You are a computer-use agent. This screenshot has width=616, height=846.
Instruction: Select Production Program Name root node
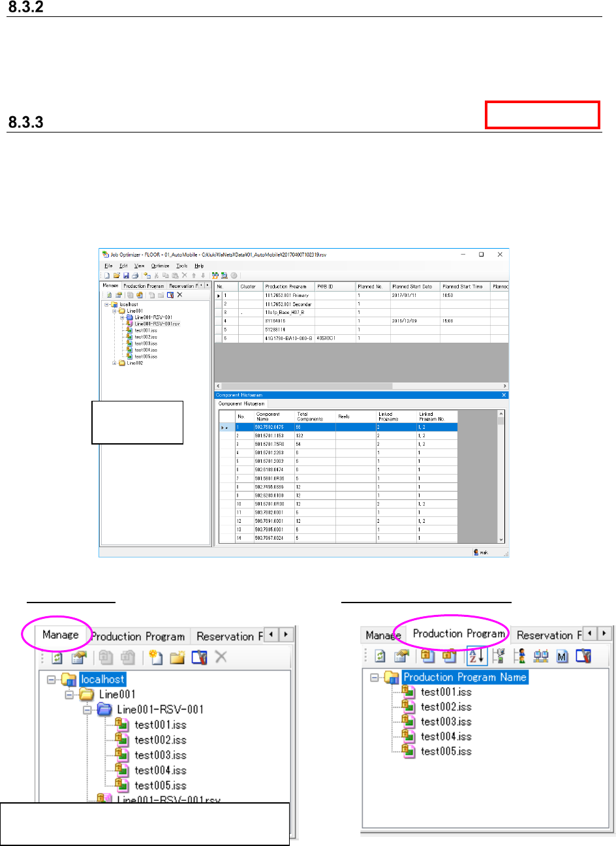click(465, 678)
